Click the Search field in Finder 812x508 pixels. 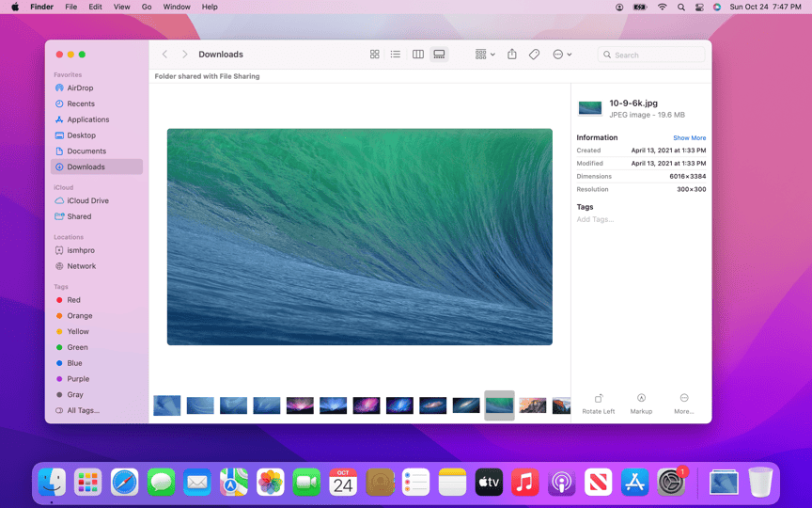pos(651,55)
